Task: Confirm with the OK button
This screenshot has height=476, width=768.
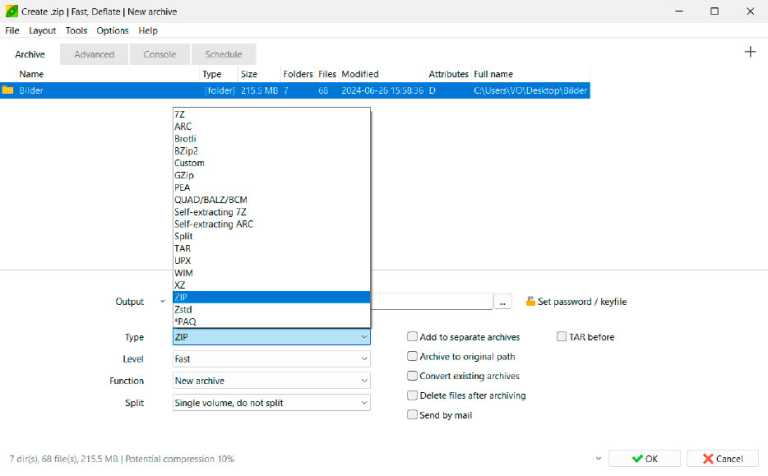Action: tap(642, 459)
